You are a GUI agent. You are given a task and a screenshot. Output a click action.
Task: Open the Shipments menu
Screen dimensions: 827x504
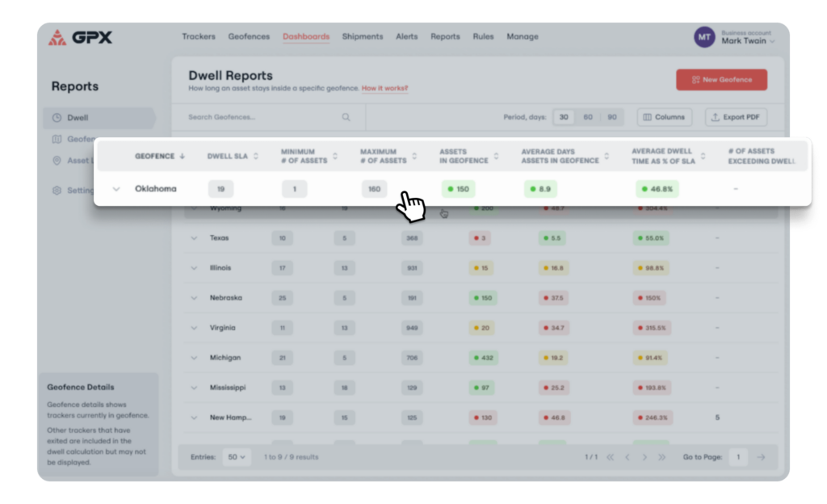362,36
